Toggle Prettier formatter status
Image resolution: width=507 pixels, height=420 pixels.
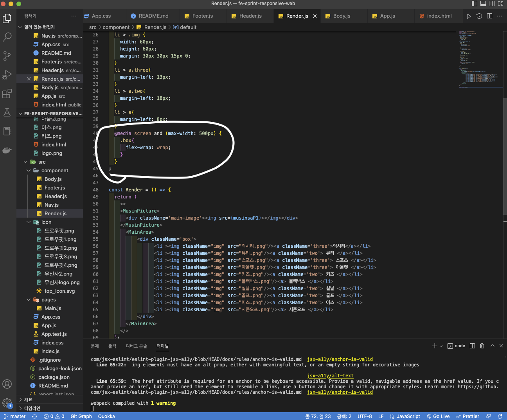pos(467,416)
